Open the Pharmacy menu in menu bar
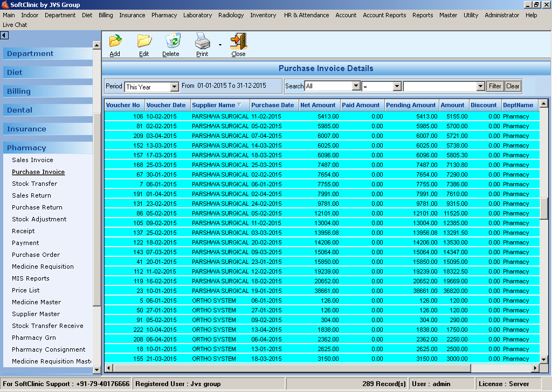Viewport: 552px width, 392px height. coord(164,15)
